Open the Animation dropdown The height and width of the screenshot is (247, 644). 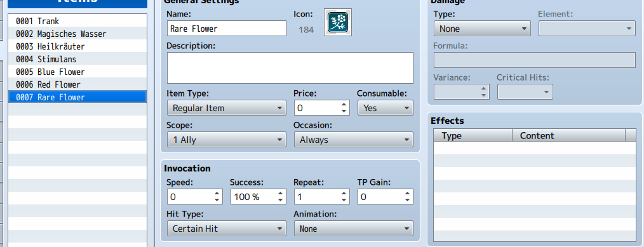click(x=354, y=228)
